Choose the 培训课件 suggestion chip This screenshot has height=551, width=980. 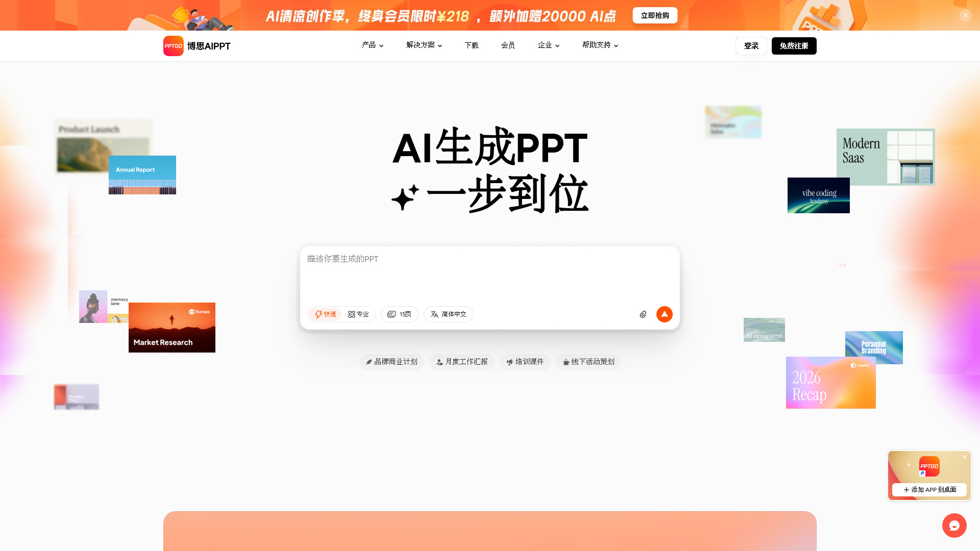click(525, 362)
